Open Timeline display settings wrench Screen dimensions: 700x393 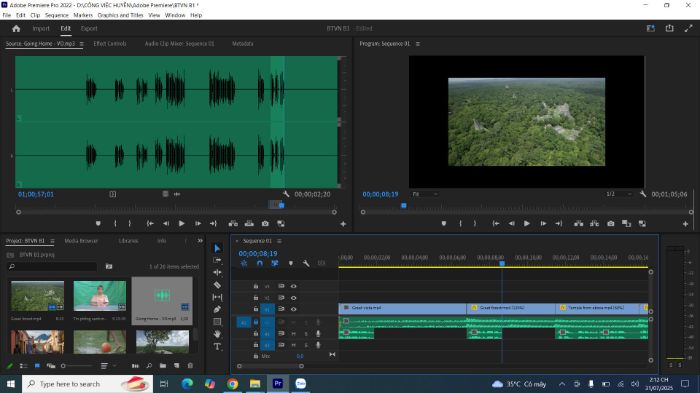pos(306,263)
